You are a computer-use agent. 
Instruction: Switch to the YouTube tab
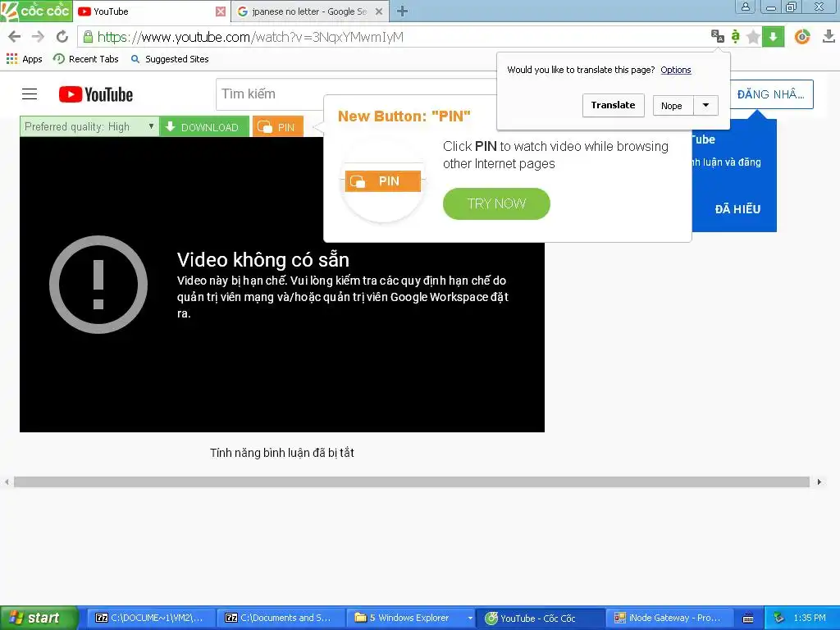point(144,11)
